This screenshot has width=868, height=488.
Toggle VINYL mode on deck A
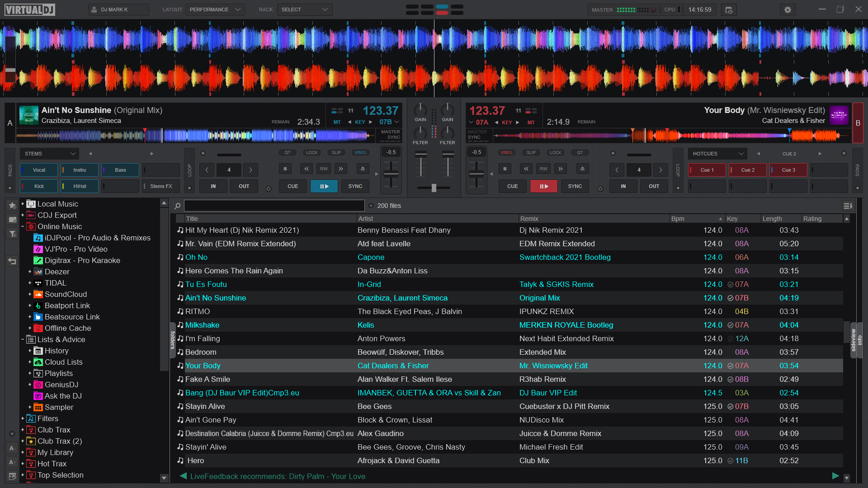click(x=360, y=152)
